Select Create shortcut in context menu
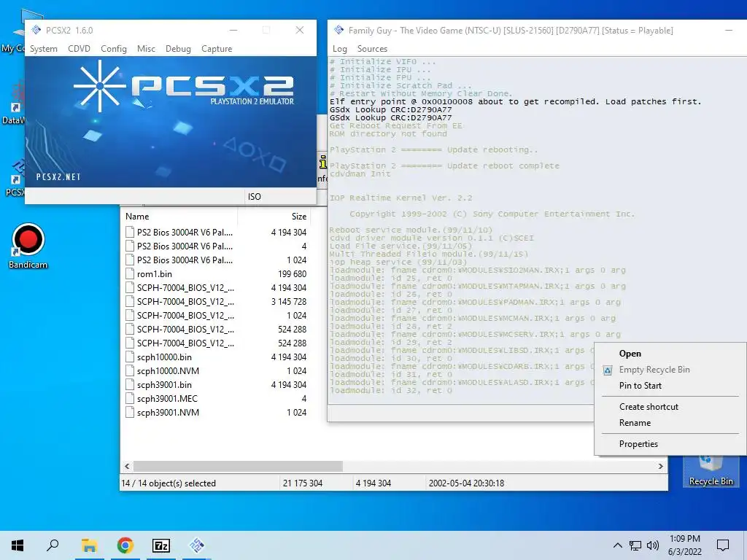Screen dimensions: 747x560 (x=649, y=407)
